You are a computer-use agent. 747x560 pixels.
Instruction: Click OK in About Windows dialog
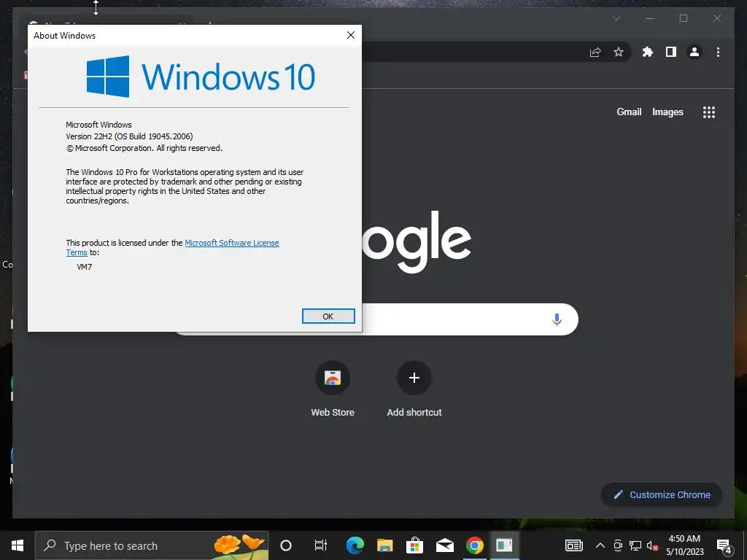click(x=328, y=316)
